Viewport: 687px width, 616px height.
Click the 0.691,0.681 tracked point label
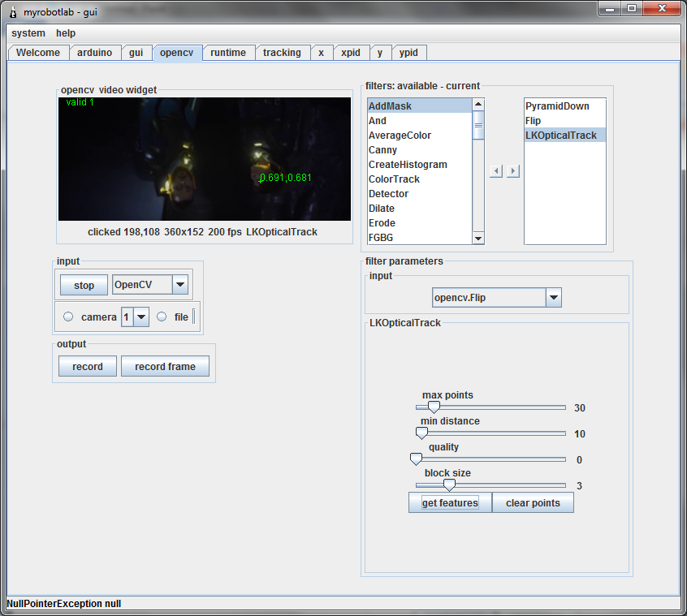pyautogui.click(x=285, y=177)
